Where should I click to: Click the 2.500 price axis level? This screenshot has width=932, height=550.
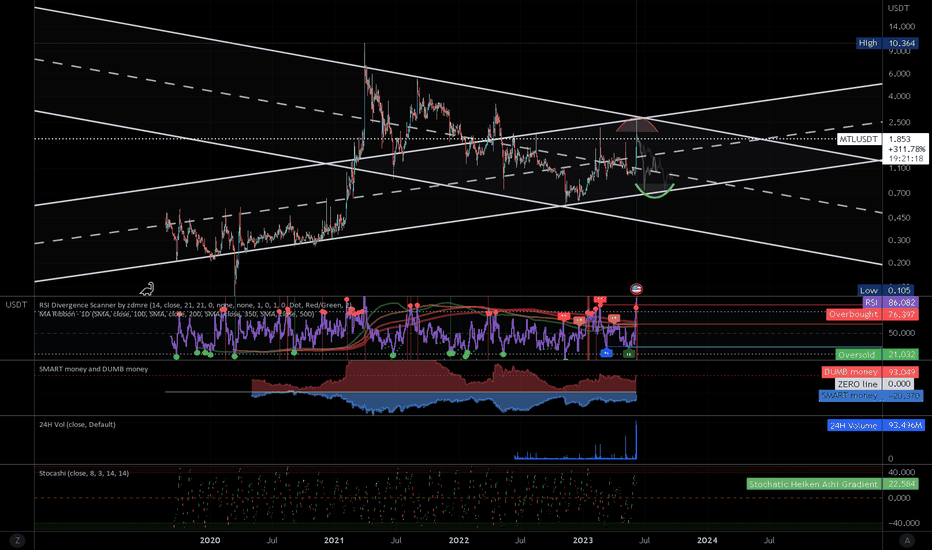[899, 122]
